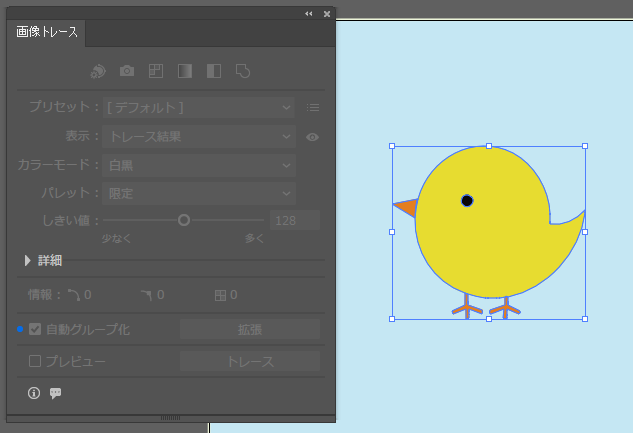Click the orange beak of the chick
Image resolution: width=633 pixels, height=433 pixels.
(x=407, y=207)
